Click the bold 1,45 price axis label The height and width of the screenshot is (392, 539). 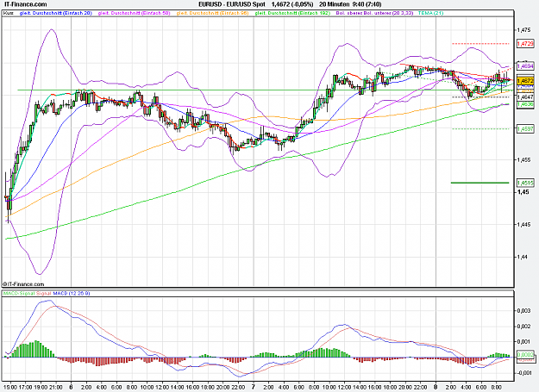(x=523, y=192)
